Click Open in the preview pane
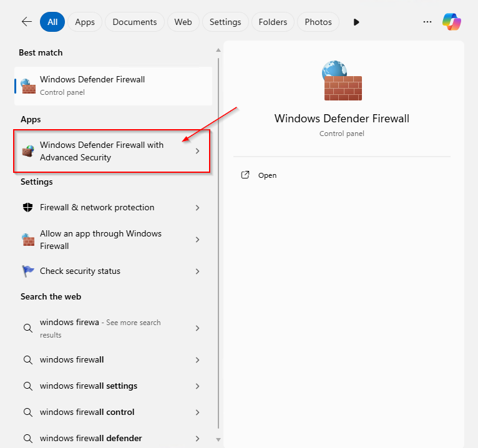 coord(267,175)
